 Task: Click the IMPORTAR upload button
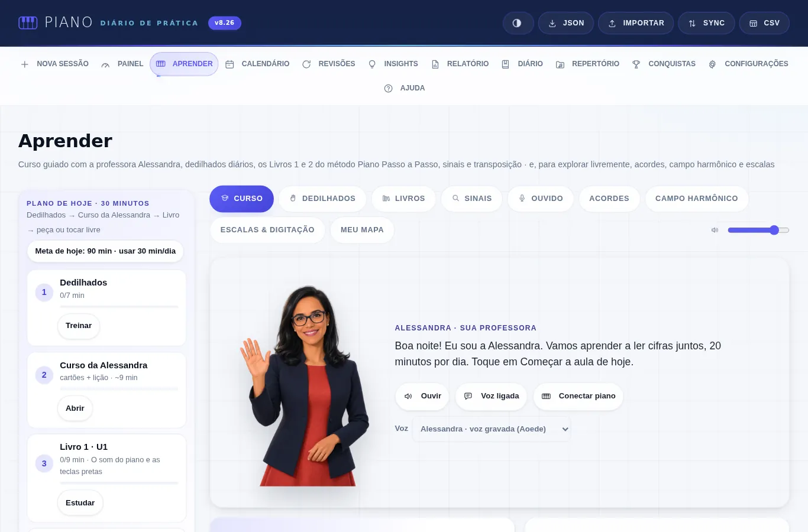[636, 23]
